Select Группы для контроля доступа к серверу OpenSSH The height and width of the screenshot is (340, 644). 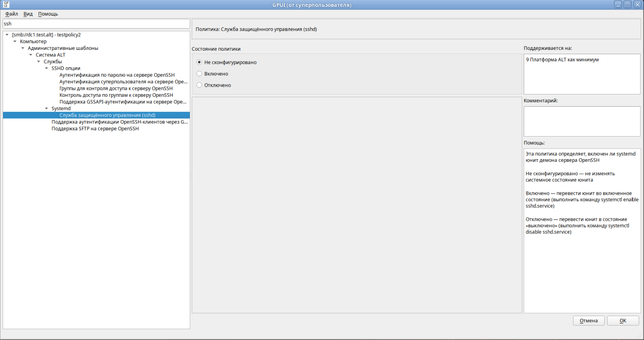[116, 88]
